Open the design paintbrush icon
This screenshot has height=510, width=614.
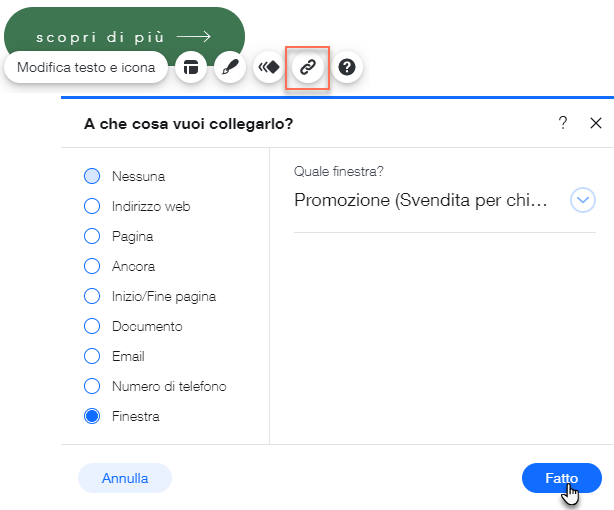(x=230, y=67)
